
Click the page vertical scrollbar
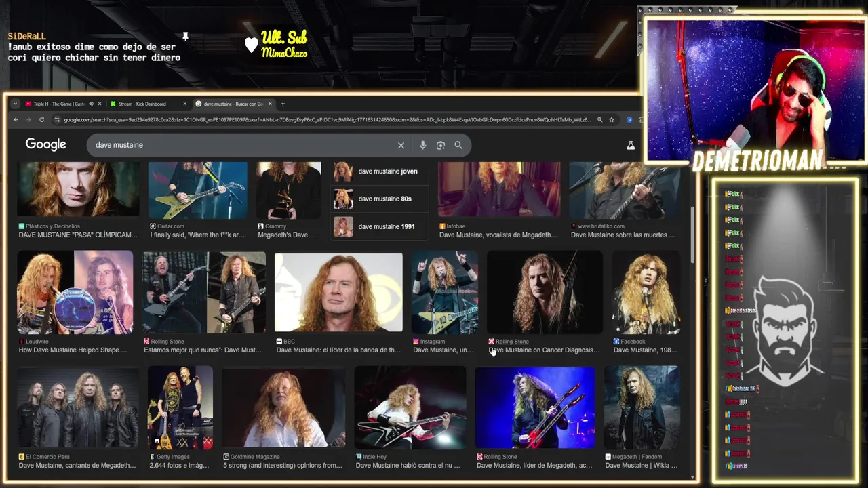click(692, 234)
